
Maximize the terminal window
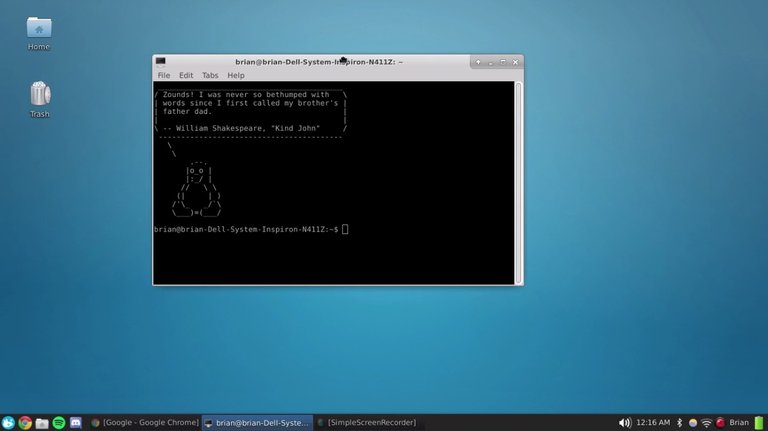coord(503,62)
